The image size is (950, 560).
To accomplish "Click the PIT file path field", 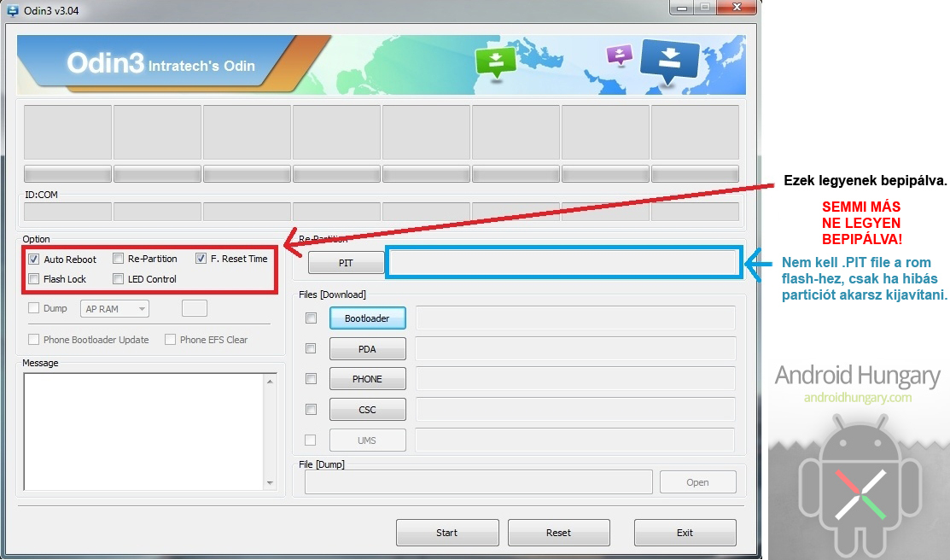I will point(563,262).
